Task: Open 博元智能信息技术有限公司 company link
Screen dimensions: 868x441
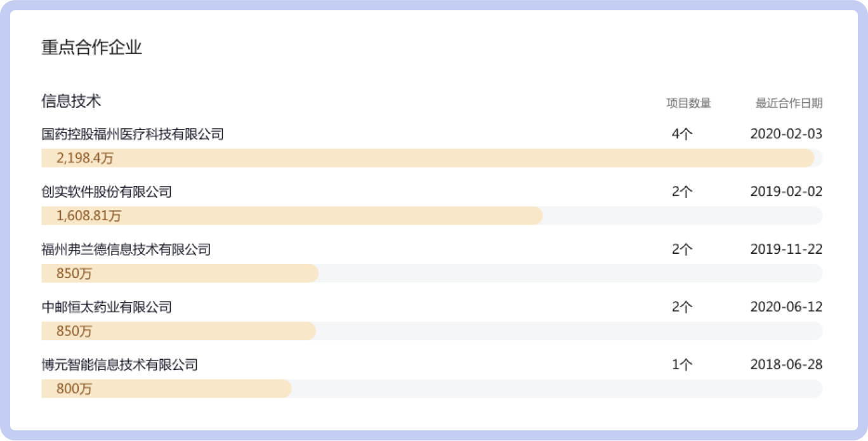Action: tap(120, 365)
